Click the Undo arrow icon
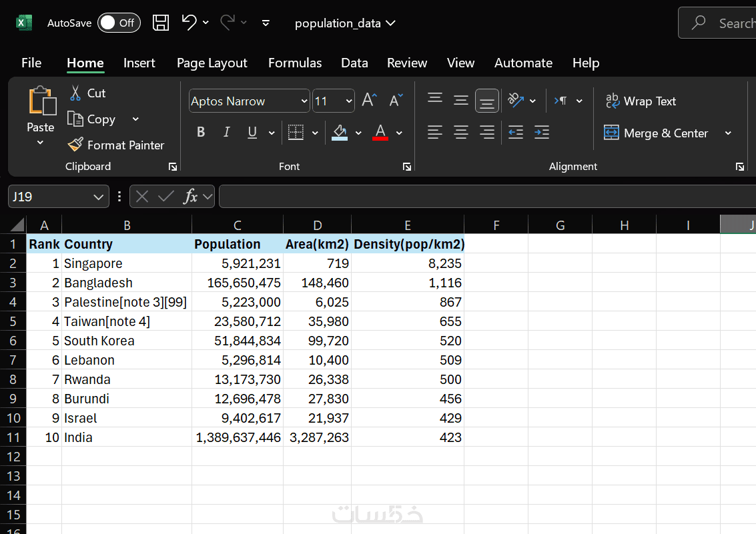756x534 pixels. pyautogui.click(x=189, y=23)
